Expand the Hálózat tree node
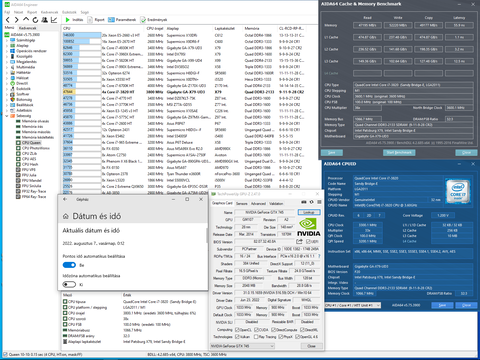Viewport: 480px width, 360px height. [x=7, y=78]
